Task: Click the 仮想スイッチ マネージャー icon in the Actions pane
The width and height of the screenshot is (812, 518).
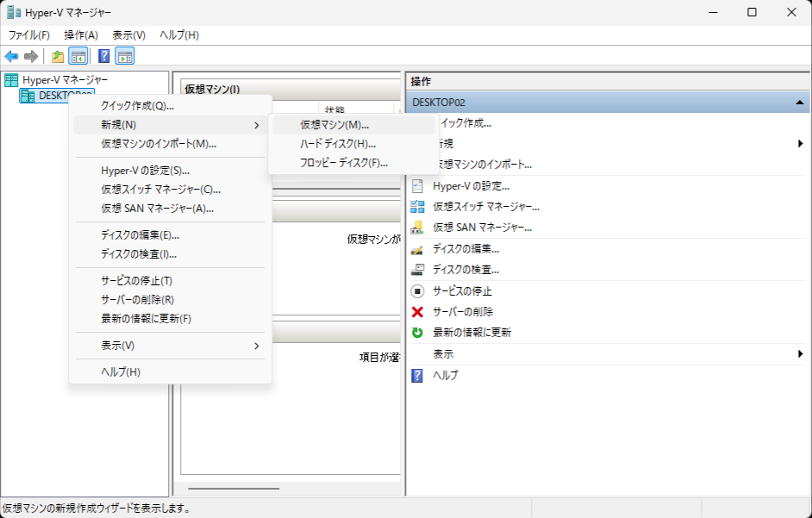Action: [417, 207]
